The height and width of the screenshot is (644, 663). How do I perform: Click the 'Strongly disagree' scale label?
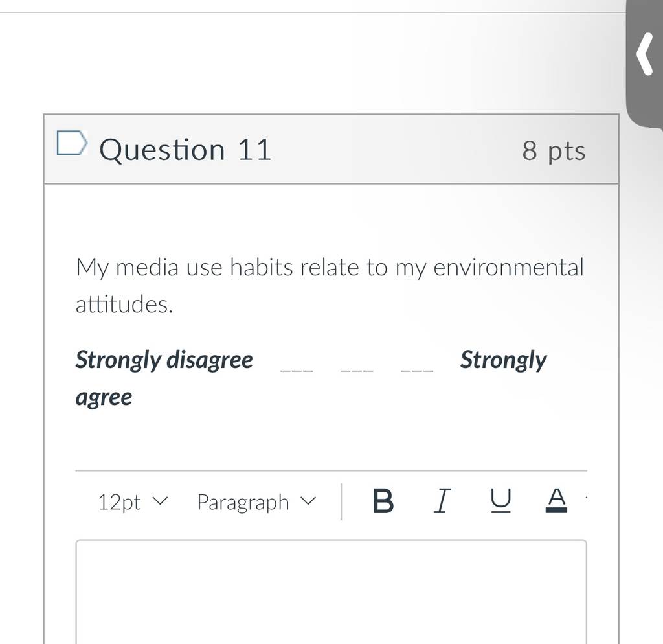point(164,360)
